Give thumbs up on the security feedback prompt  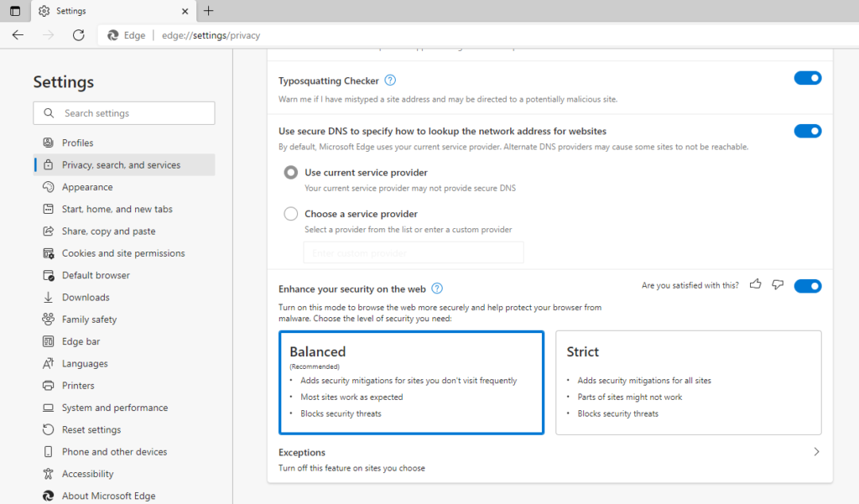pyautogui.click(x=755, y=284)
